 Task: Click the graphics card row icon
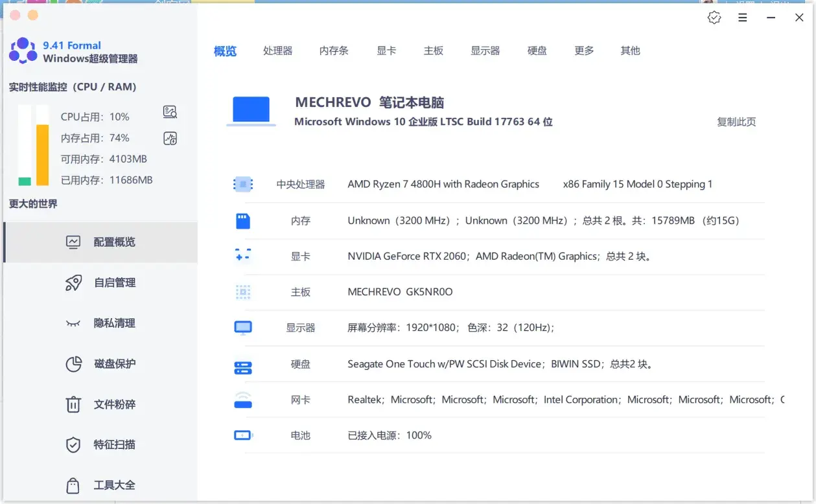tap(243, 256)
